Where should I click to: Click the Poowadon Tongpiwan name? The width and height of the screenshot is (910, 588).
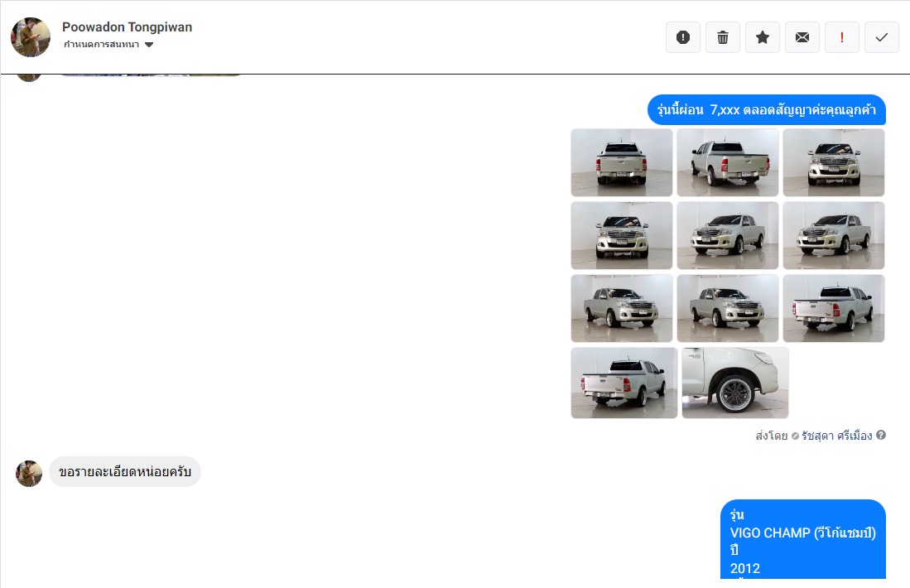click(x=127, y=27)
